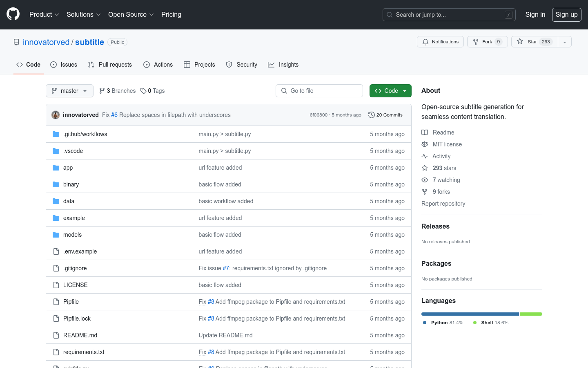Click the commit history clock icon
Image resolution: width=588 pixels, height=368 pixels.
(371, 115)
